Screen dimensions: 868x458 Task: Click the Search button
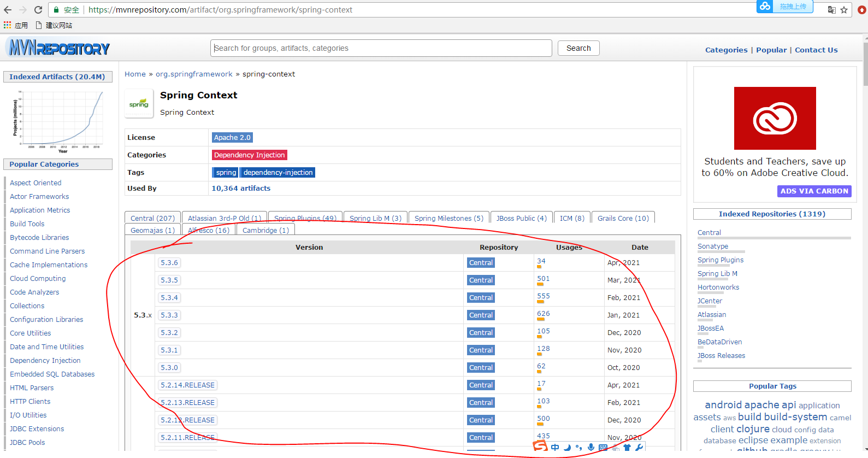578,48
